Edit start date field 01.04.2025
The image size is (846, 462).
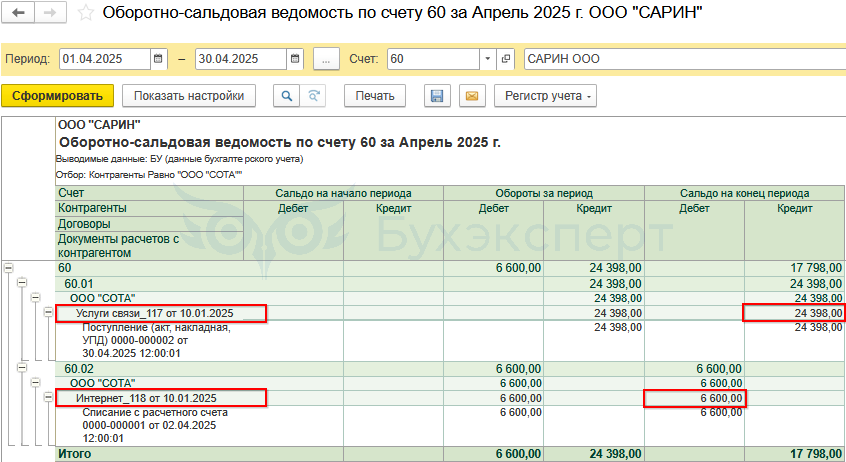coord(105,59)
